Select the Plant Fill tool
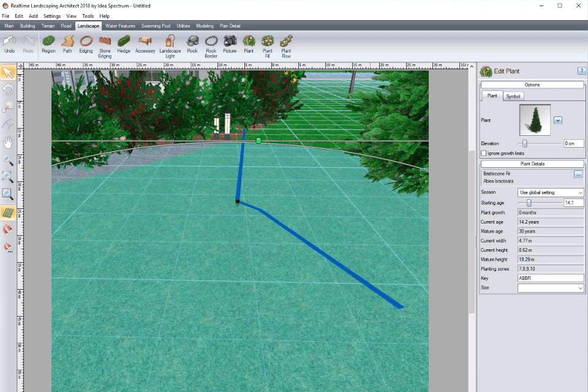Viewport: 588px width, 392px height. [268, 47]
